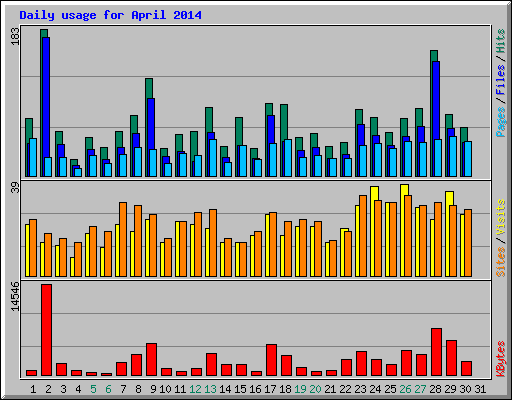
Task: Click the green 'Hits' legend word
Action: point(501,41)
